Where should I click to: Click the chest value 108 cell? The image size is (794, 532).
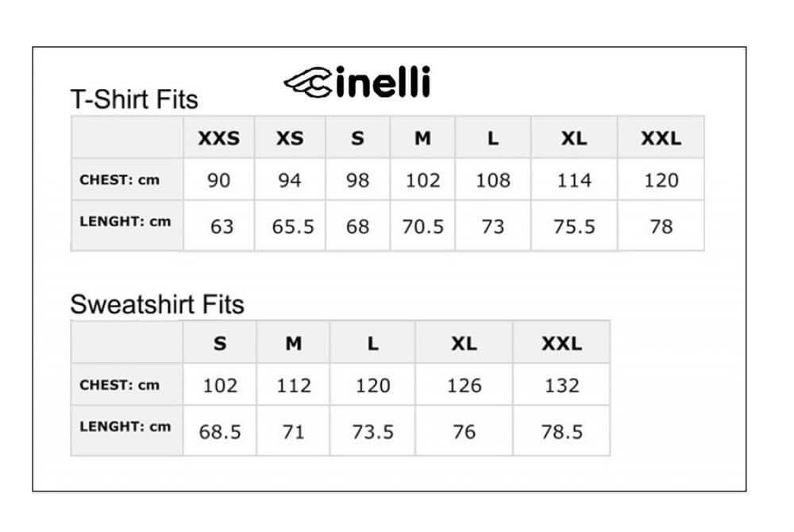[493, 179]
